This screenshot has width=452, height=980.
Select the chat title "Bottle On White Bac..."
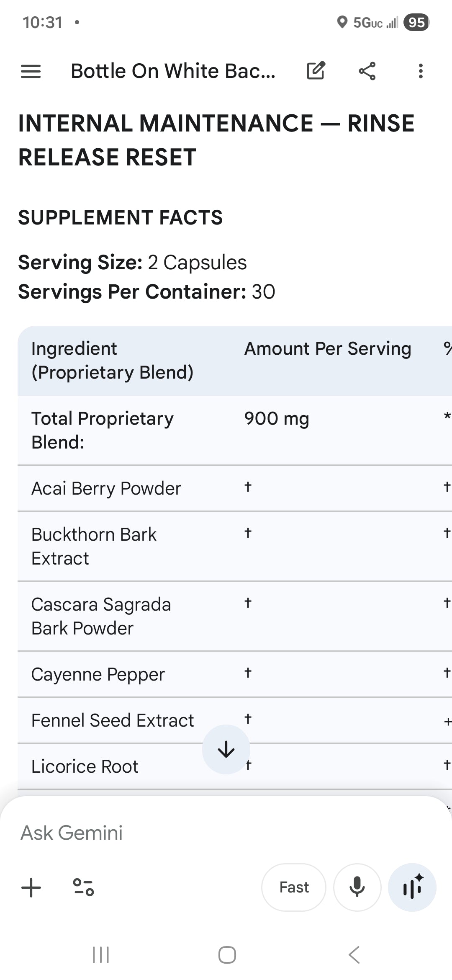173,71
